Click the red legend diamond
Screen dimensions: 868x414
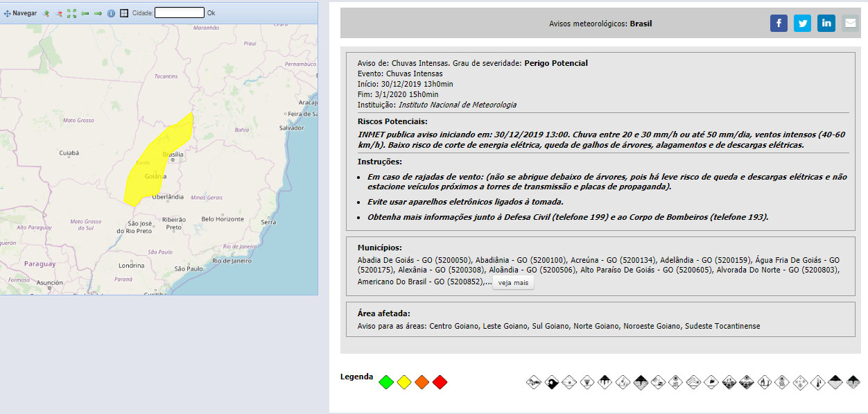(x=440, y=382)
